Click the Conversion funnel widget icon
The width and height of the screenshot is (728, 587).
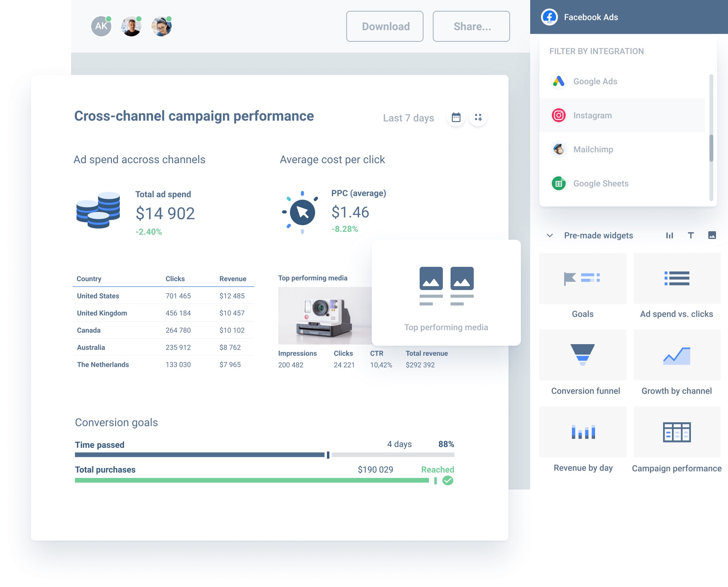click(x=583, y=355)
